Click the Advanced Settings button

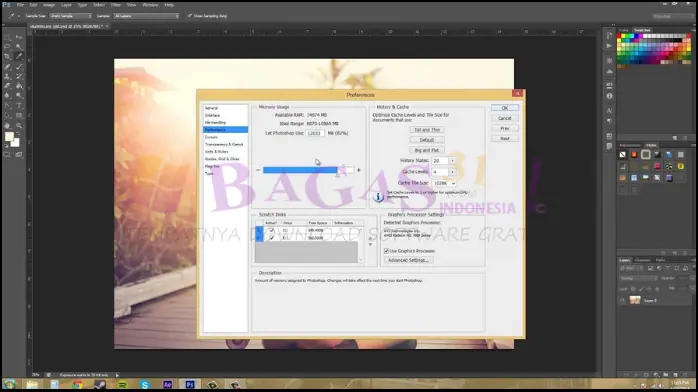(x=408, y=260)
